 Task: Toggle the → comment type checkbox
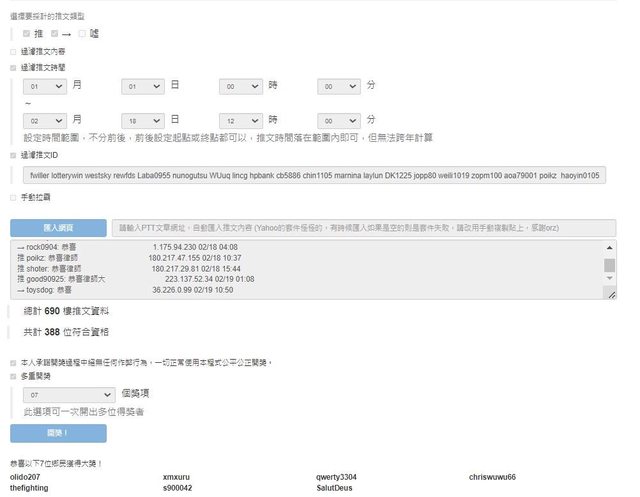(x=55, y=33)
